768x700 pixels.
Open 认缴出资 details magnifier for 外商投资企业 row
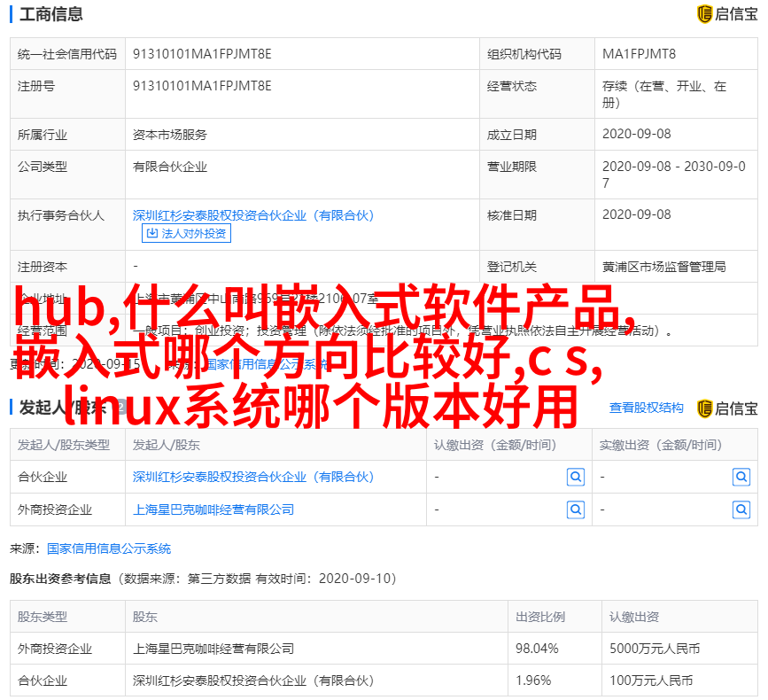click(576, 510)
